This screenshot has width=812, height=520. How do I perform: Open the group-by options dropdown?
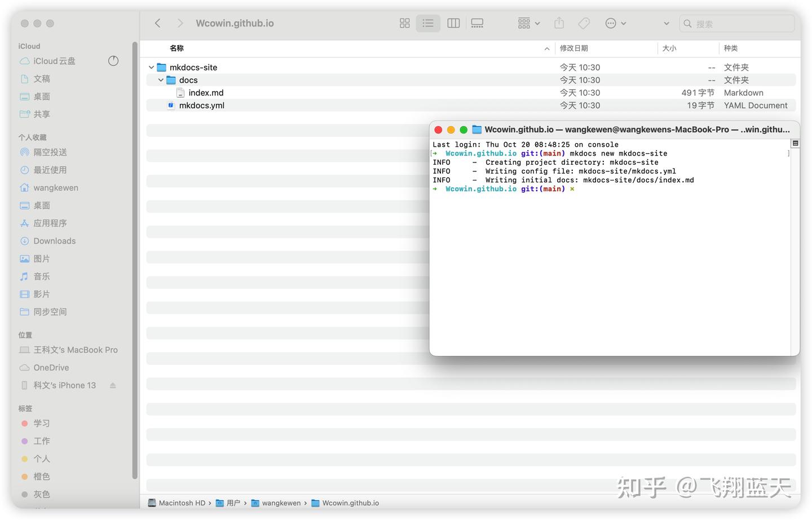[x=529, y=23]
